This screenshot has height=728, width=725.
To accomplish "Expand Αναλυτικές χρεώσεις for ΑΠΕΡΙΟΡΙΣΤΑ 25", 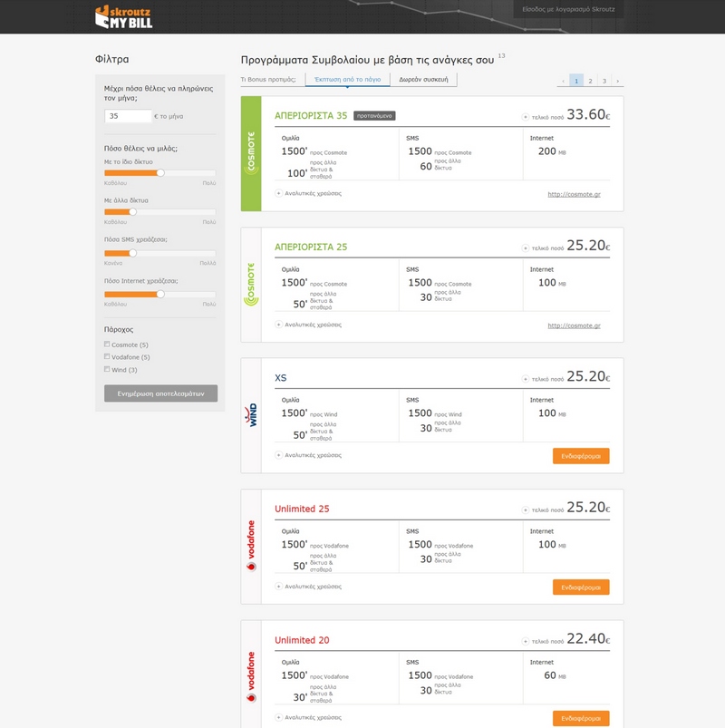I will pyautogui.click(x=309, y=325).
